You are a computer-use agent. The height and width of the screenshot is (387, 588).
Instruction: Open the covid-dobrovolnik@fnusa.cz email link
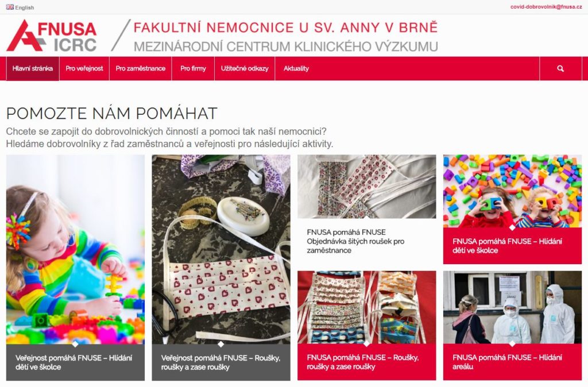tap(547, 7)
